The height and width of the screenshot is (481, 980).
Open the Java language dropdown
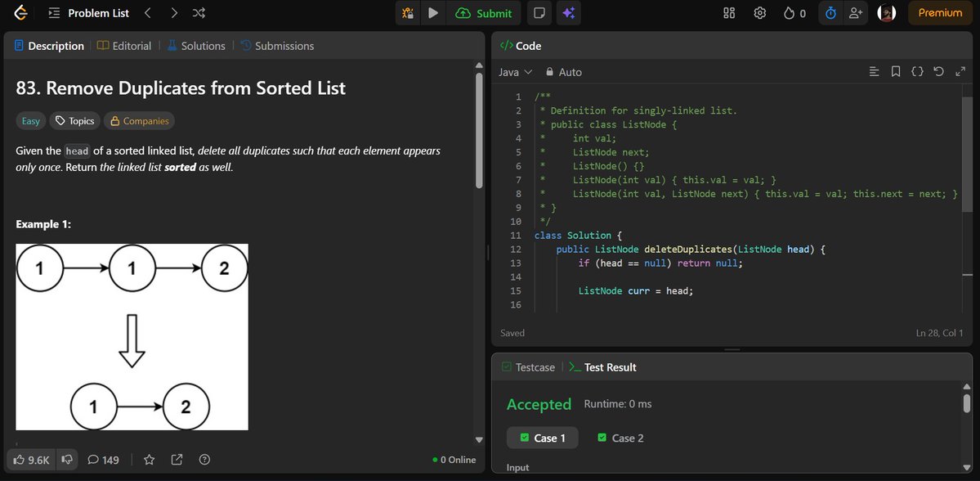(x=514, y=72)
